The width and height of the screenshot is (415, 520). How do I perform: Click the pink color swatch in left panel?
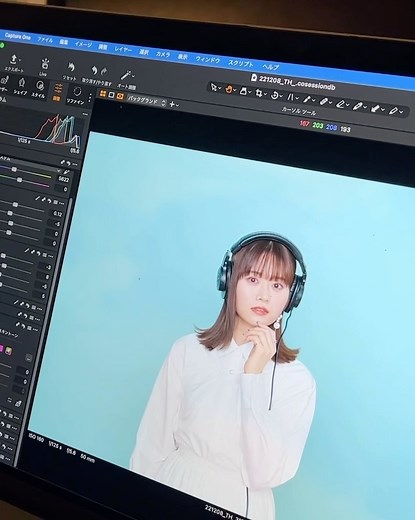click(x=1, y=349)
